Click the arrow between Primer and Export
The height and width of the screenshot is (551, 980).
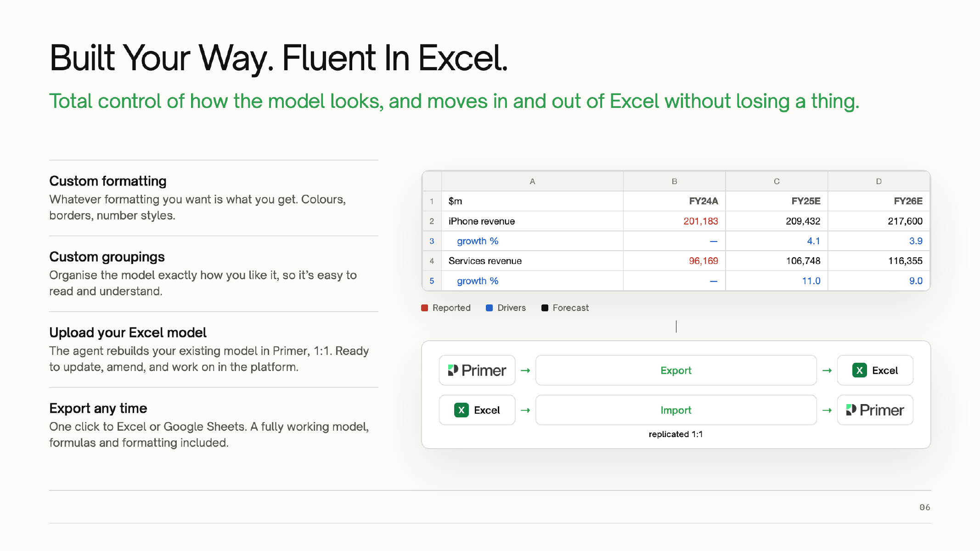coord(525,370)
